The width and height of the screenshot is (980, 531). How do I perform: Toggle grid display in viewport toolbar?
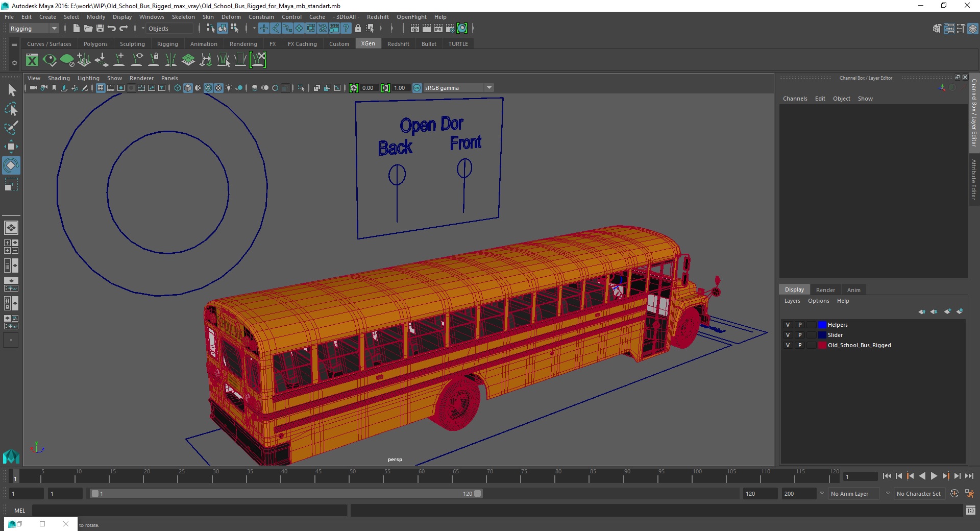tap(101, 88)
